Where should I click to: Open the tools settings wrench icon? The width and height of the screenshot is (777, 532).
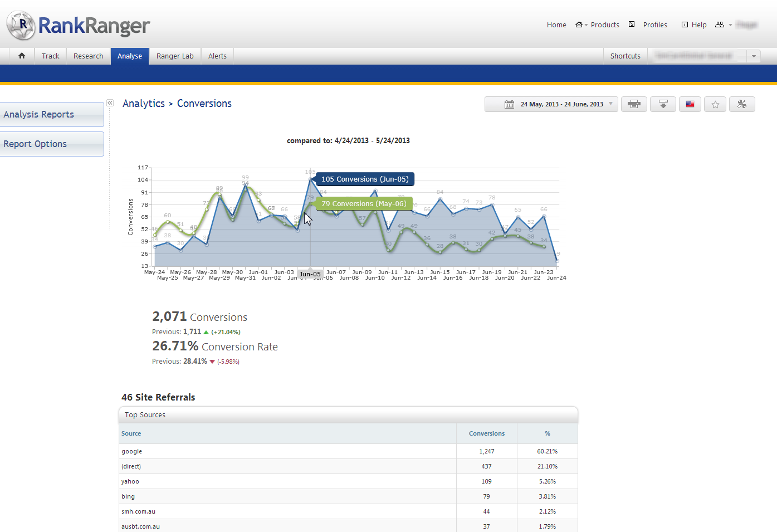(741, 104)
